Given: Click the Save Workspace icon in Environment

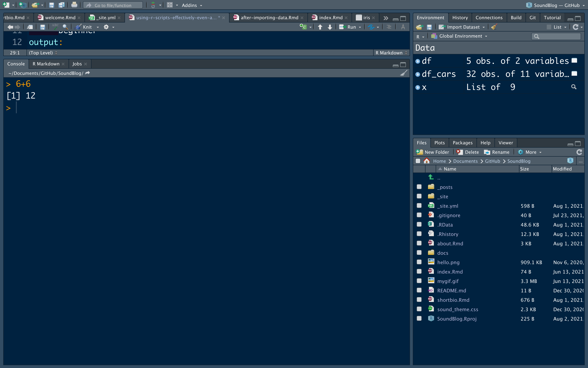Looking at the screenshot, I should coord(429,27).
